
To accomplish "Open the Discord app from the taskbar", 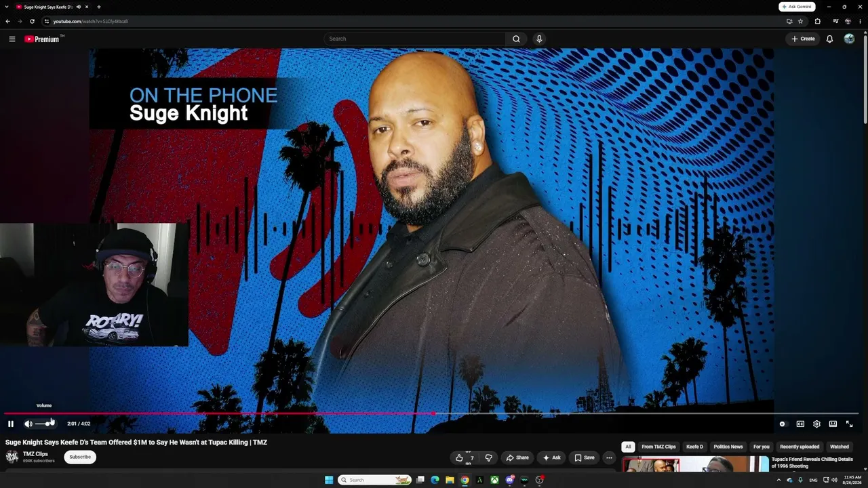I will tap(509, 480).
